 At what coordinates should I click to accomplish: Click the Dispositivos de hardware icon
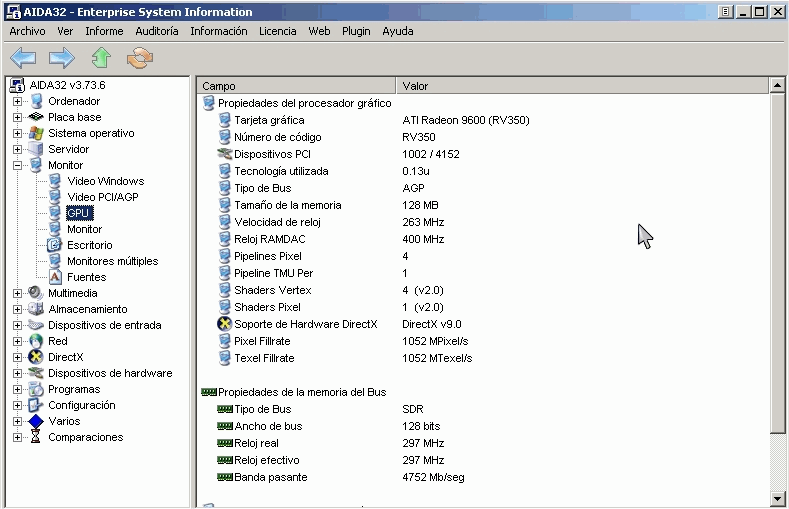pos(36,373)
